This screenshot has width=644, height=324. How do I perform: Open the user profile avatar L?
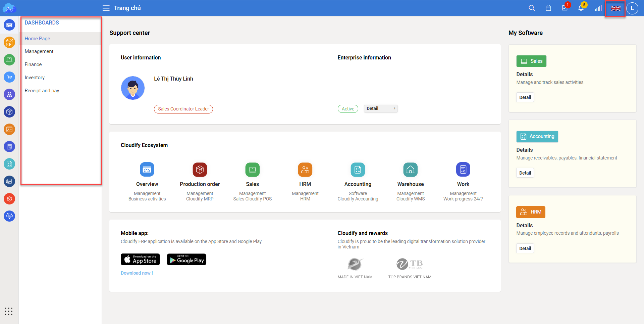[x=632, y=8]
